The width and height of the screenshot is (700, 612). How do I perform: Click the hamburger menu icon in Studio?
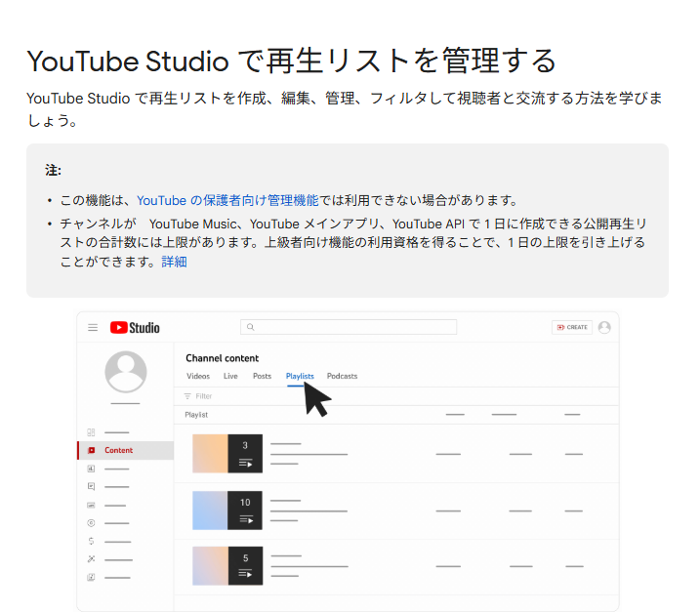tap(93, 328)
